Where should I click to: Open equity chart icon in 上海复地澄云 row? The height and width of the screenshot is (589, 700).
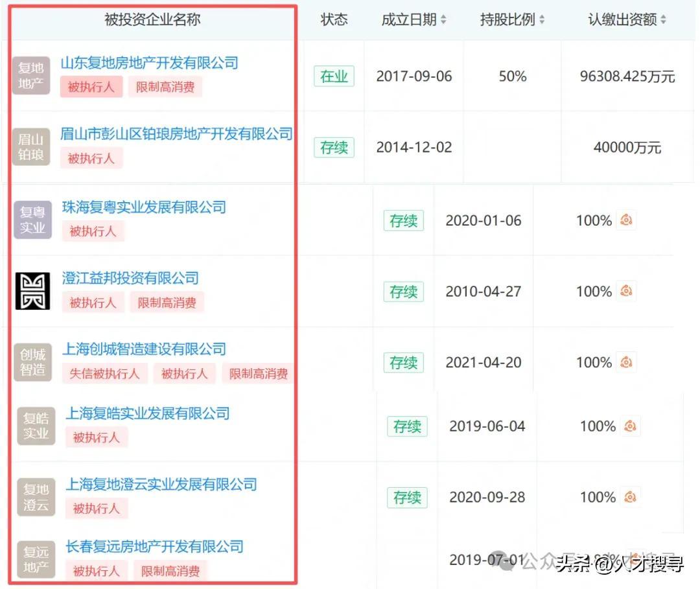coord(630,496)
